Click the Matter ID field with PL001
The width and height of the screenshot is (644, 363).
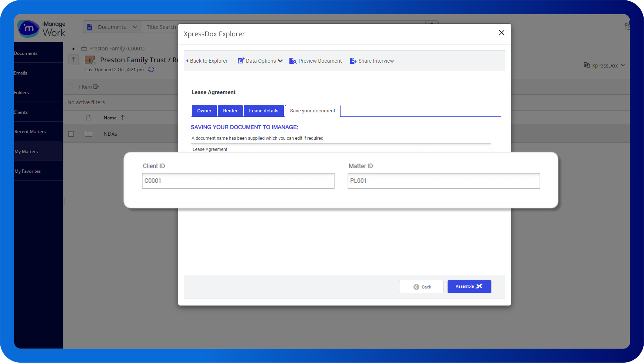pos(444,181)
